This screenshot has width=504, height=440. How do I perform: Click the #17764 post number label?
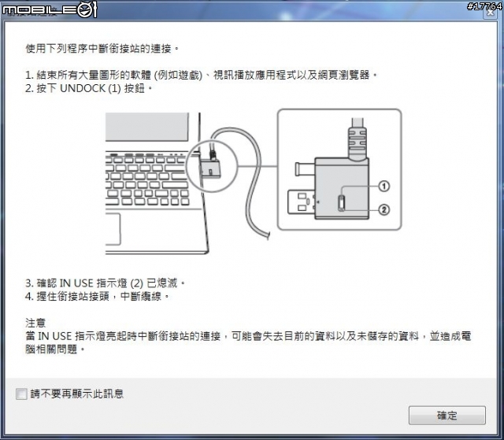(484, 6)
